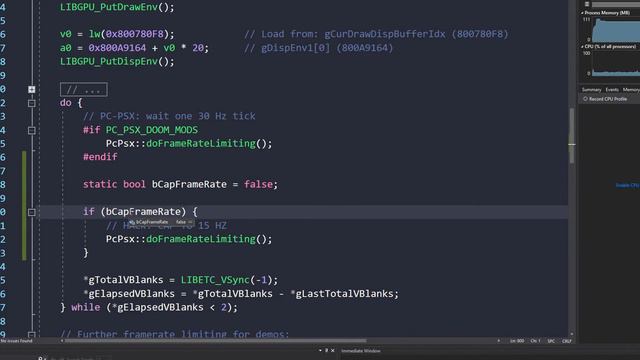Collapse the Process Memory graph section
Screen dimensions: 640x360
click(x=582, y=13)
